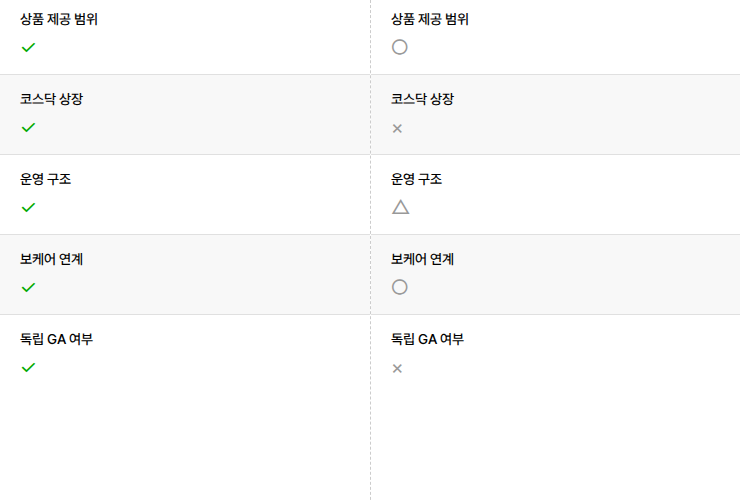Click green checkmark under left 코스닥 상장

(x=28, y=127)
